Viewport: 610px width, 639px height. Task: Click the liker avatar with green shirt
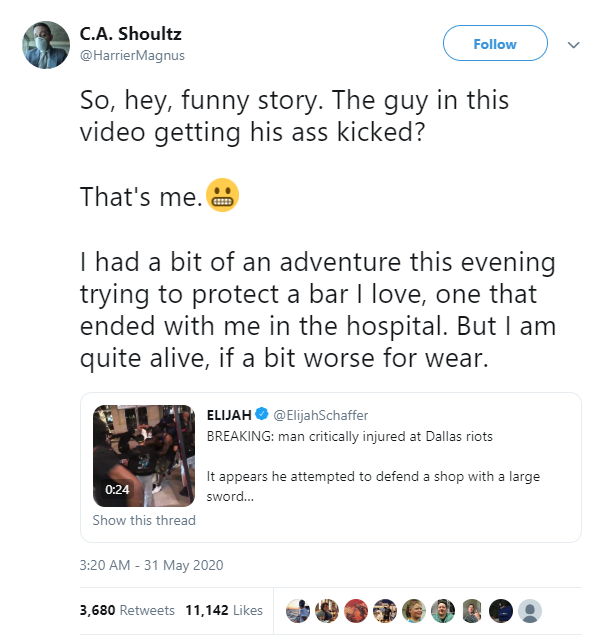[443, 611]
